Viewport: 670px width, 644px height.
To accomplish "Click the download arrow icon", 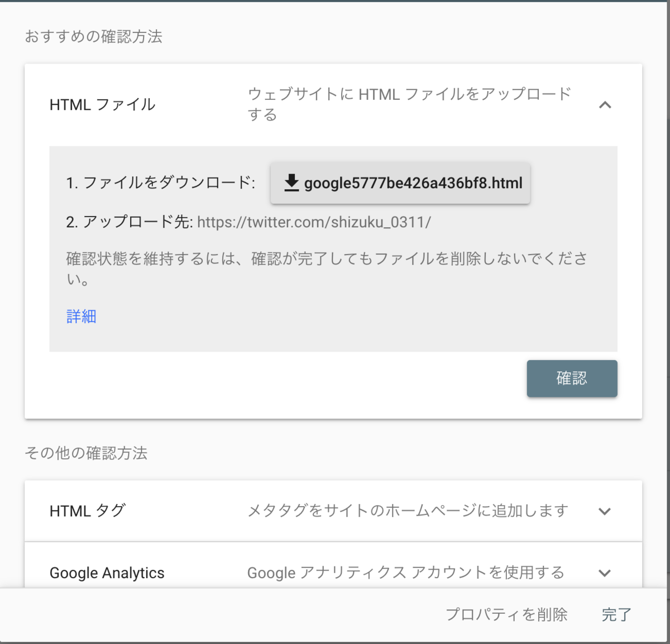I will pos(291,182).
